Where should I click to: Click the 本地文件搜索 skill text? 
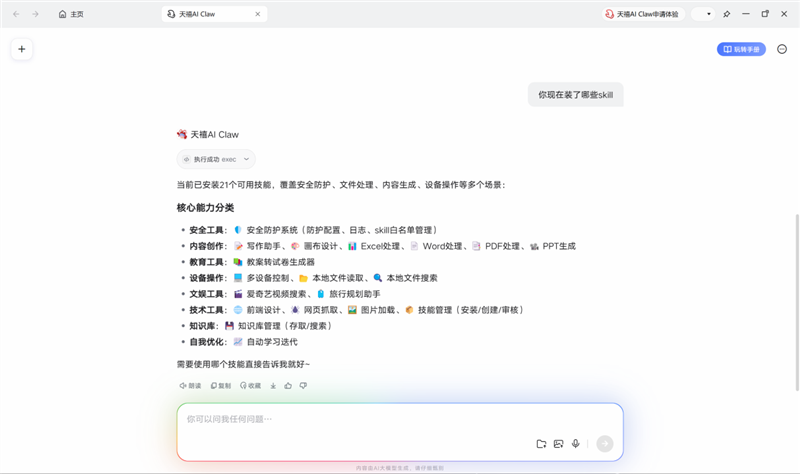coord(412,278)
